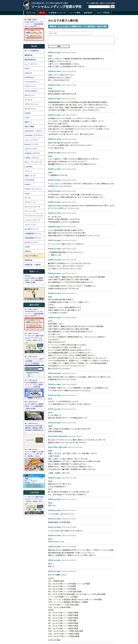The image size is (138, 644).
Task: Open CREAL board link
Action: tap(34, 68)
